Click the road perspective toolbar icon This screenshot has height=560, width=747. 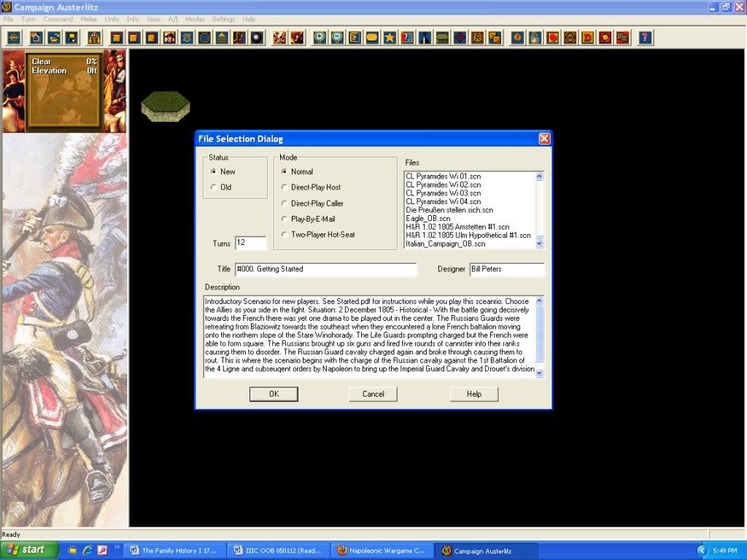[x=425, y=38]
